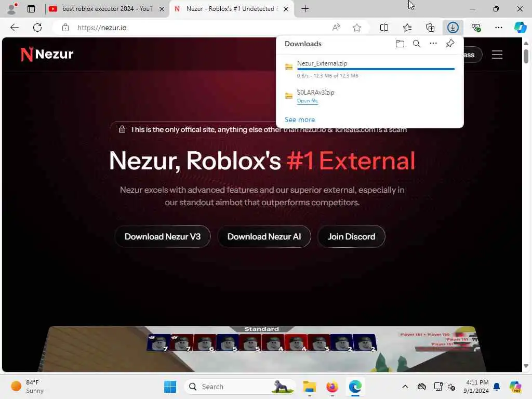Select SOLARAv3.zip download entry
532x399 pixels.
click(x=370, y=96)
